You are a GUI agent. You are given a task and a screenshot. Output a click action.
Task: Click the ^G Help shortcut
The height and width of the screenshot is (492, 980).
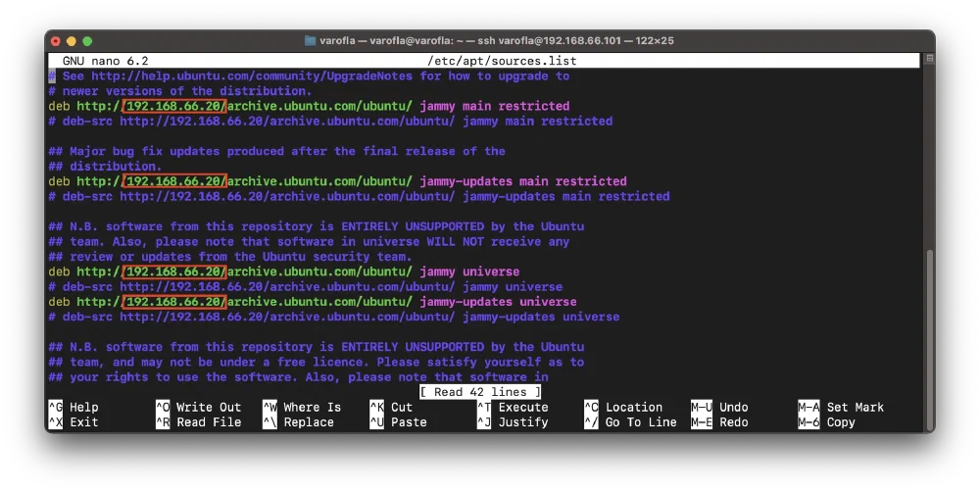pos(73,408)
